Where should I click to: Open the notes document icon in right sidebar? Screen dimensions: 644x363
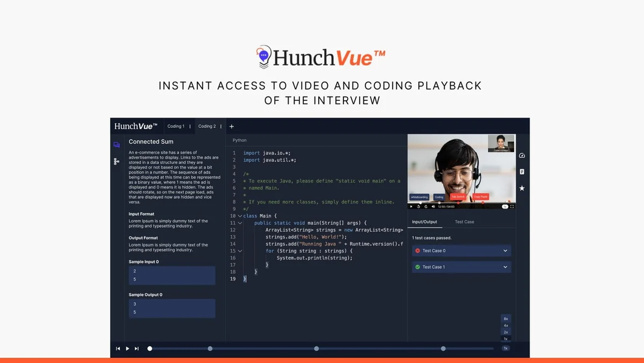pos(522,172)
